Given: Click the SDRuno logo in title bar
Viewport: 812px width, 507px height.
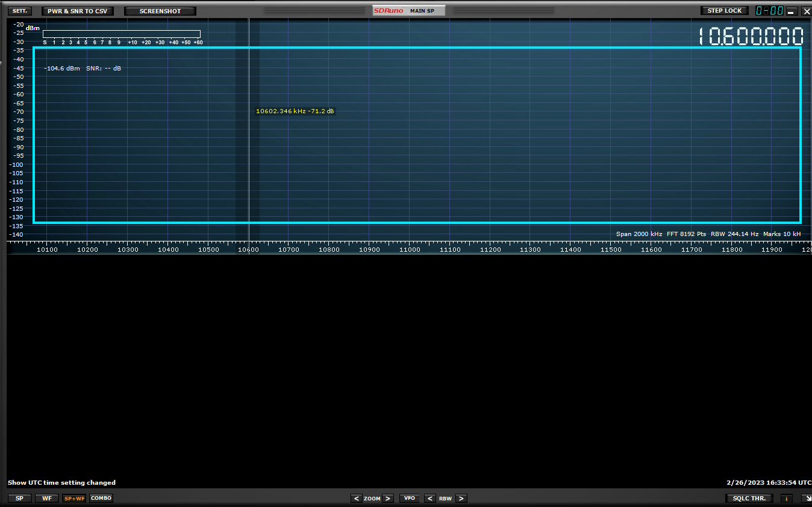Looking at the screenshot, I should click(x=389, y=11).
